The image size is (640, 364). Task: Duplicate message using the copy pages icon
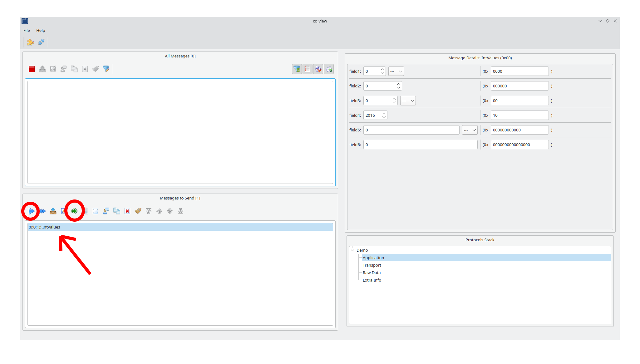click(x=117, y=211)
